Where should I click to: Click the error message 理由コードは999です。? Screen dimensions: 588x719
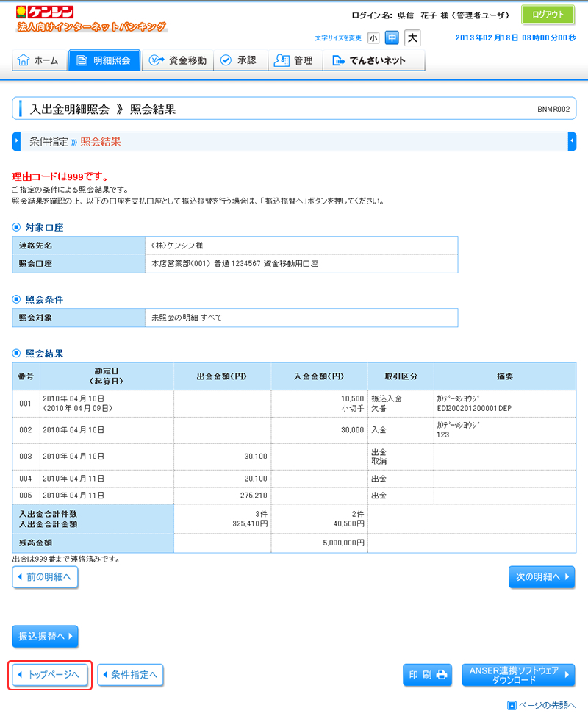click(60, 176)
